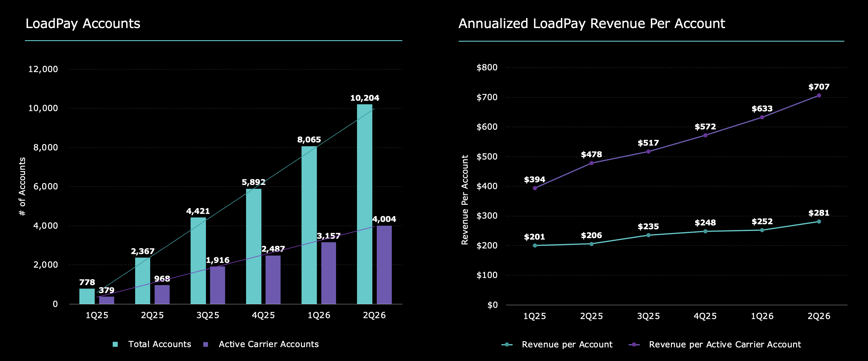The width and height of the screenshot is (868, 361).
Task: Click the "$235" data label
Action: coord(648,226)
